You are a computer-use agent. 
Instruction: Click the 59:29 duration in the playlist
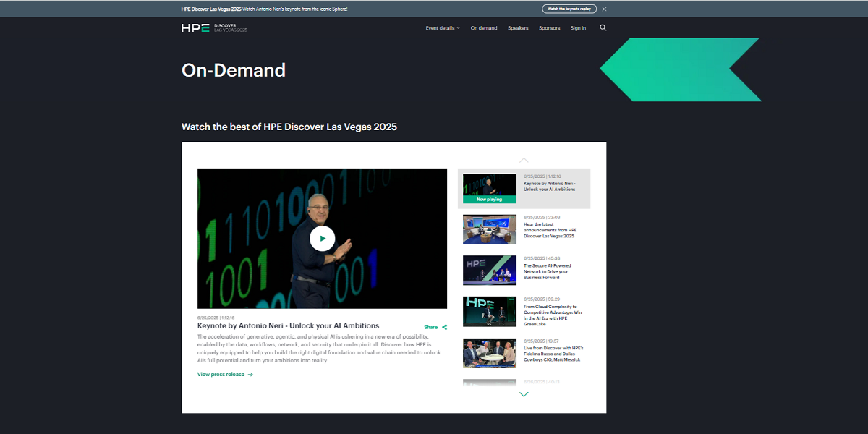555,299
